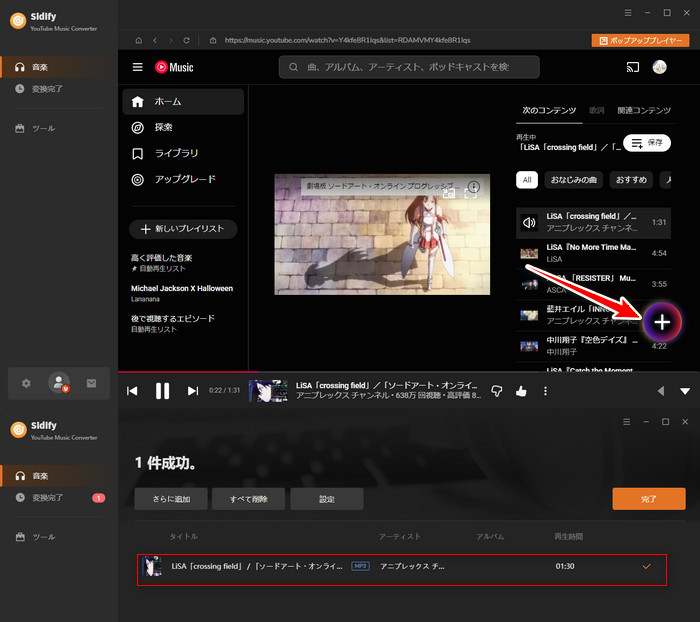The image size is (700, 622).
Task: Play LiSA No More Time Machine queue item
Action: 593,253
